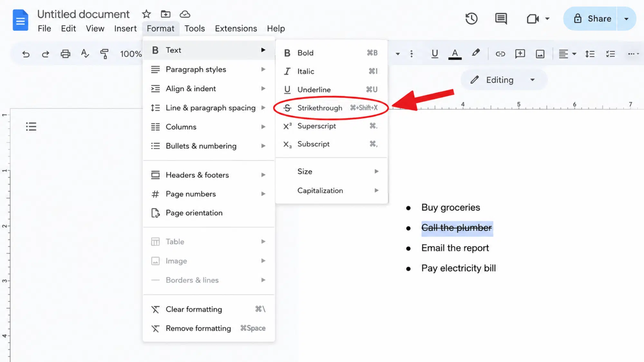This screenshot has width=644, height=362.
Task: Insert image toolbar icon
Action: coord(540,54)
